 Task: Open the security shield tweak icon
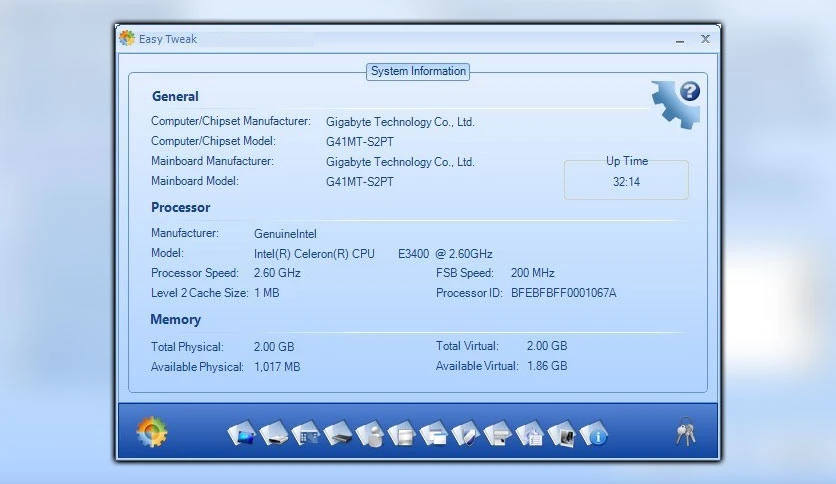pos(466,433)
